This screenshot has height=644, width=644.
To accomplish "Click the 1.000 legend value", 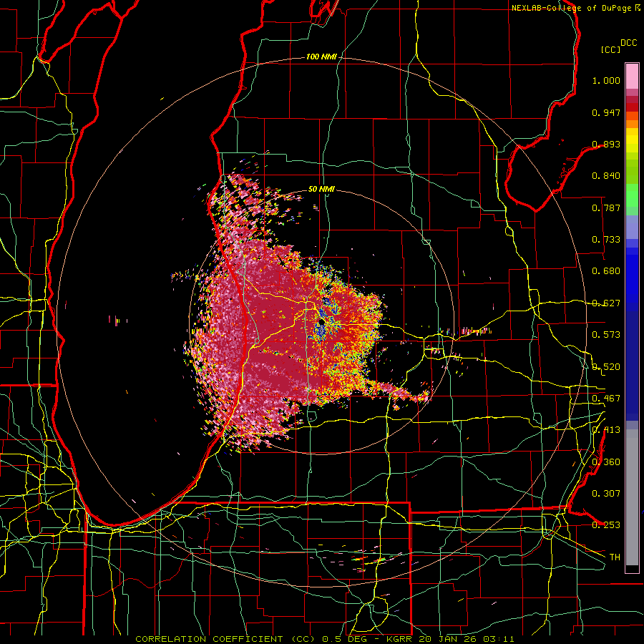I will pyautogui.click(x=606, y=80).
